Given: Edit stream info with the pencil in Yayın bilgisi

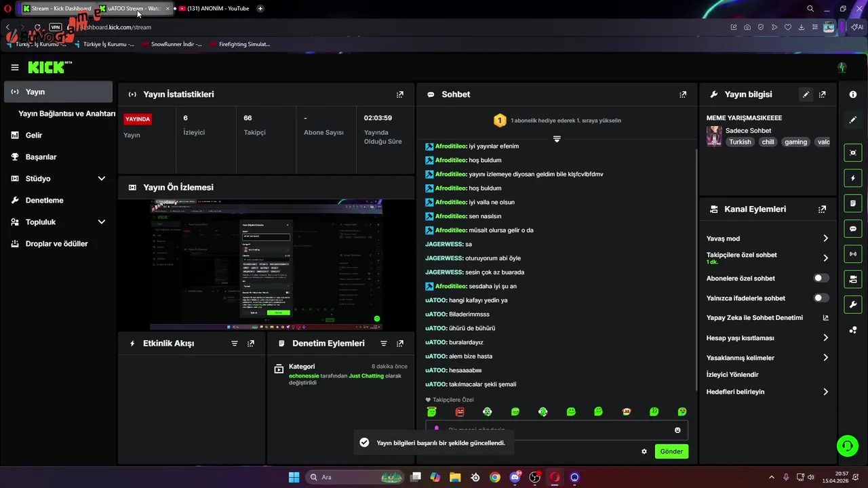Looking at the screenshot, I should tap(806, 94).
